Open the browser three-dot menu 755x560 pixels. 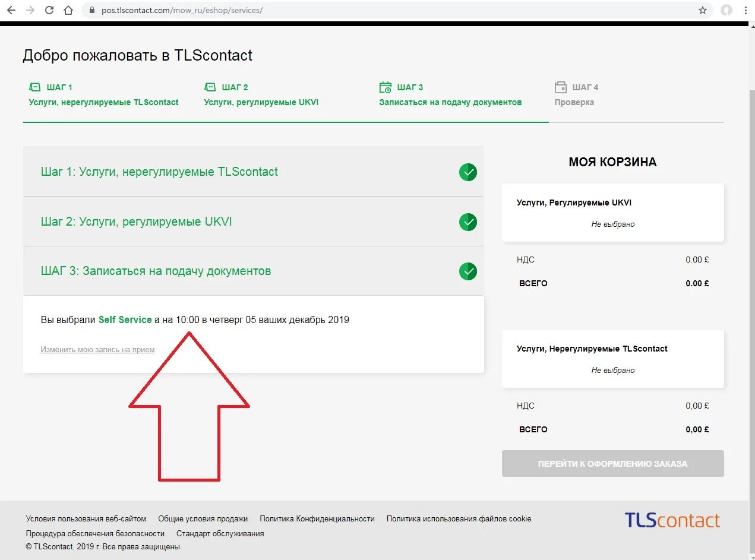click(x=745, y=10)
